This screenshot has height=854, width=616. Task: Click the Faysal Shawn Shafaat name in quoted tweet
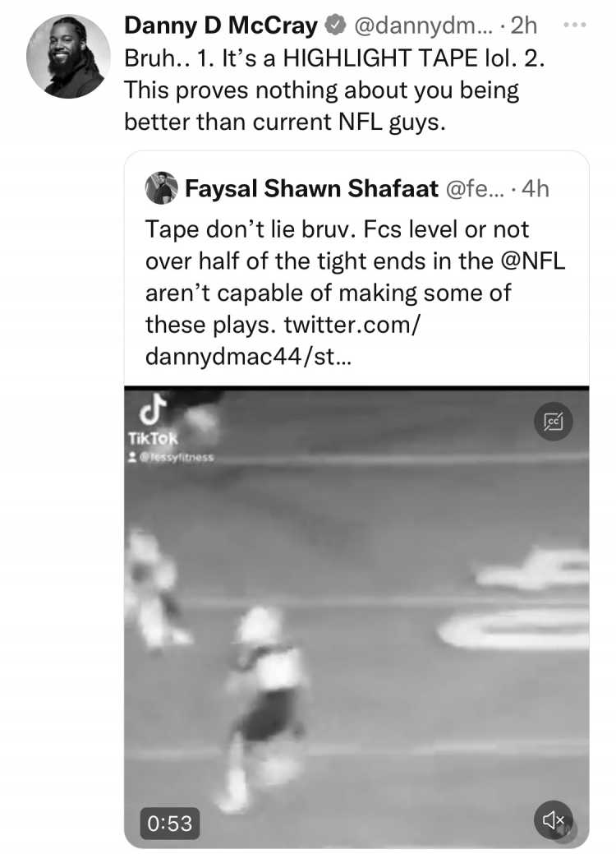pos(311,188)
